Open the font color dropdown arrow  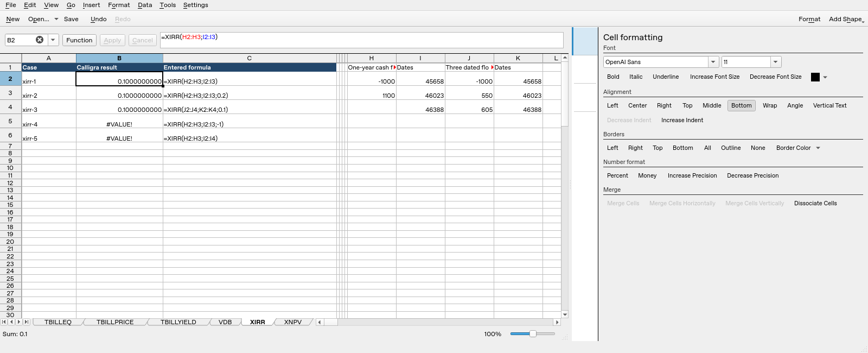coord(825,77)
